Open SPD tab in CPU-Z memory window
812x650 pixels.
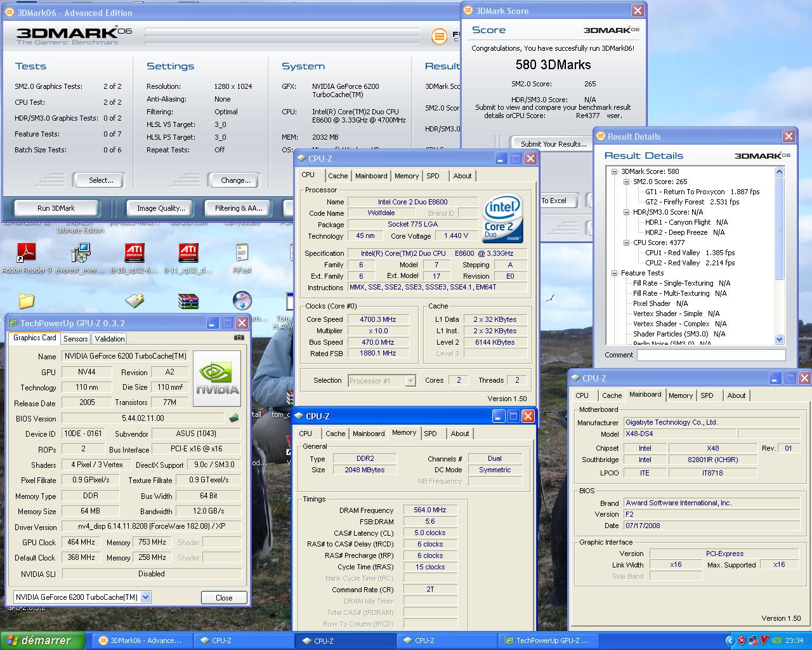point(431,434)
